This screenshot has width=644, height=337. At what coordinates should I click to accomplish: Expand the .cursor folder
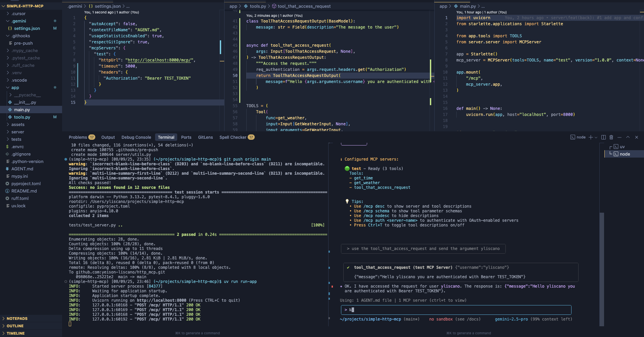click(18, 13)
